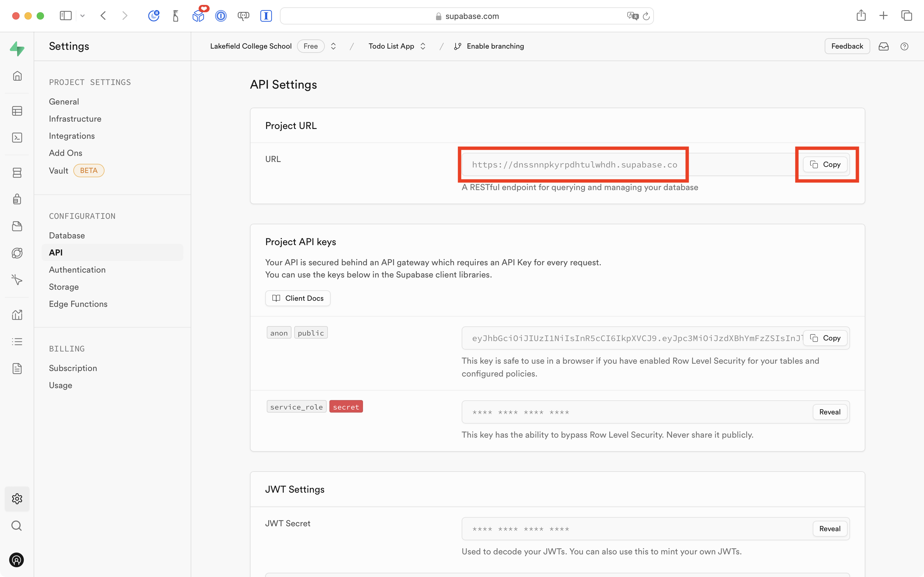Viewport: 924px width, 577px height.
Task: Go to General project settings
Action: [x=64, y=101]
